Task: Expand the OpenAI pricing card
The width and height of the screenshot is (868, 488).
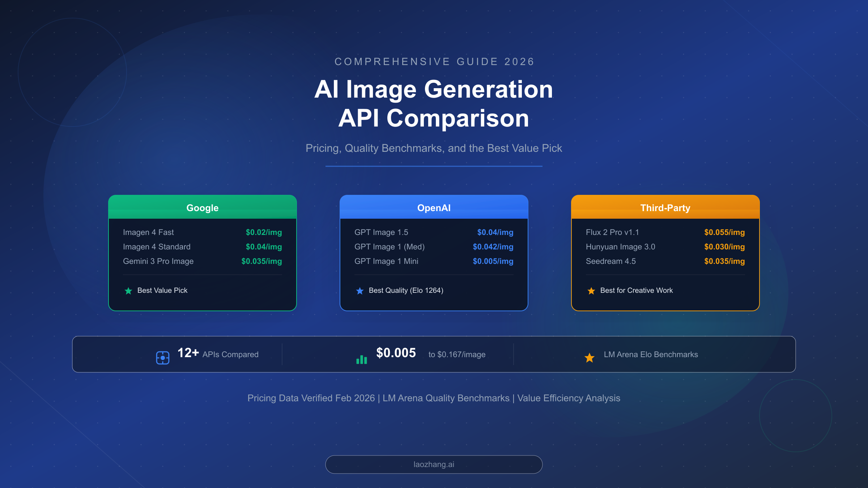Action: 434,253
